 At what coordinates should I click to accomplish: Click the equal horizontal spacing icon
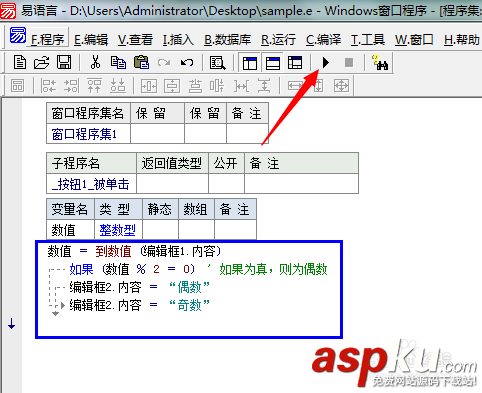[241, 86]
